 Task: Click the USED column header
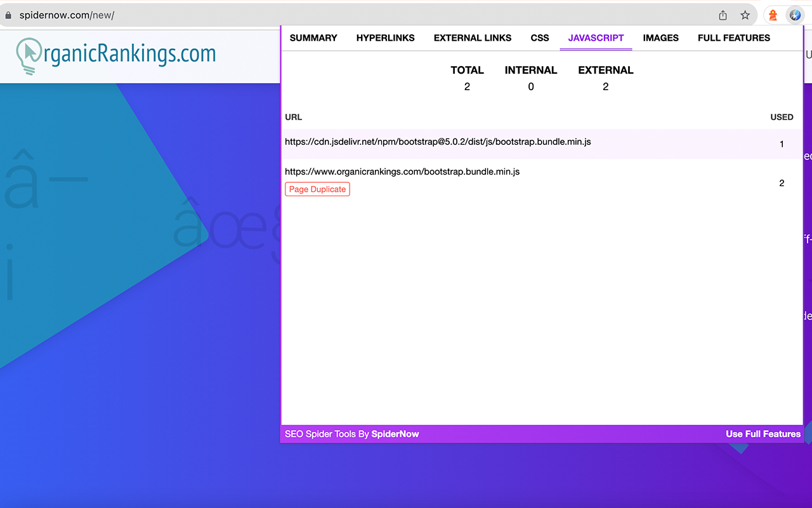tap(782, 117)
